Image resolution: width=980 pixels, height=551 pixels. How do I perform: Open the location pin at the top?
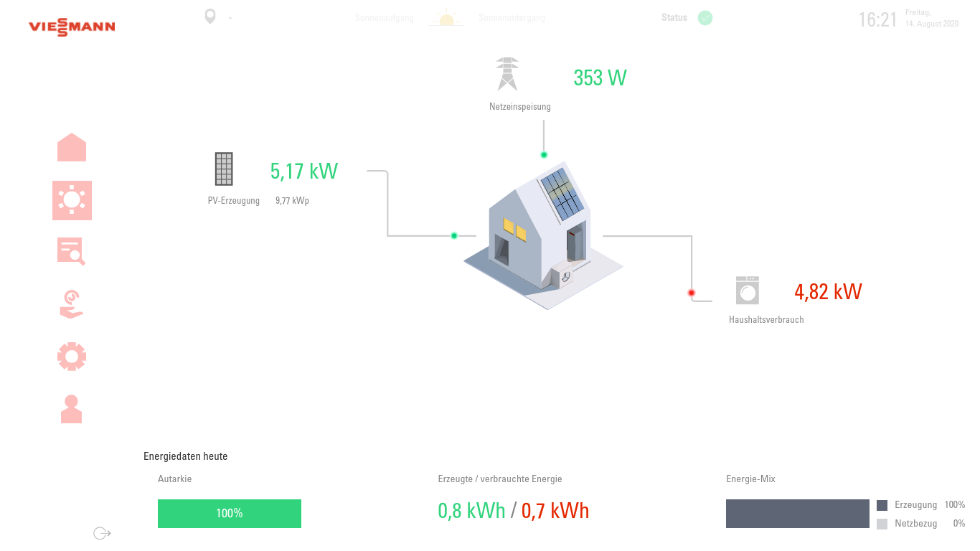point(209,16)
